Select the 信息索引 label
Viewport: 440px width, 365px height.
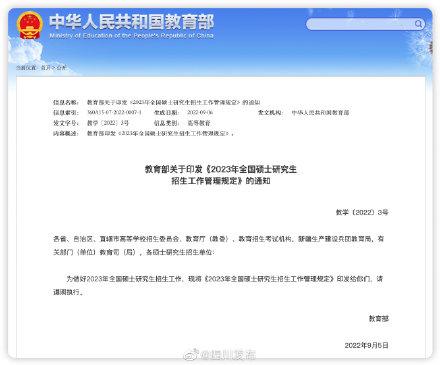click(x=66, y=113)
